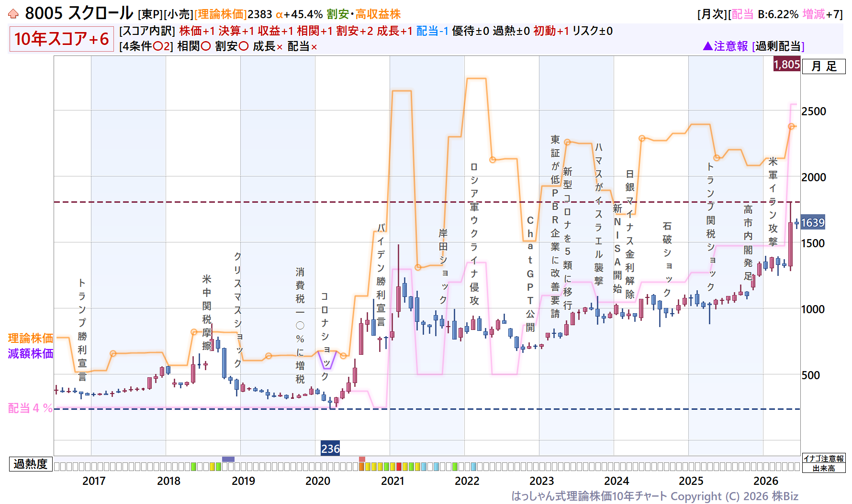
Task: Click the 成長+1 score item
Action: click(395, 31)
